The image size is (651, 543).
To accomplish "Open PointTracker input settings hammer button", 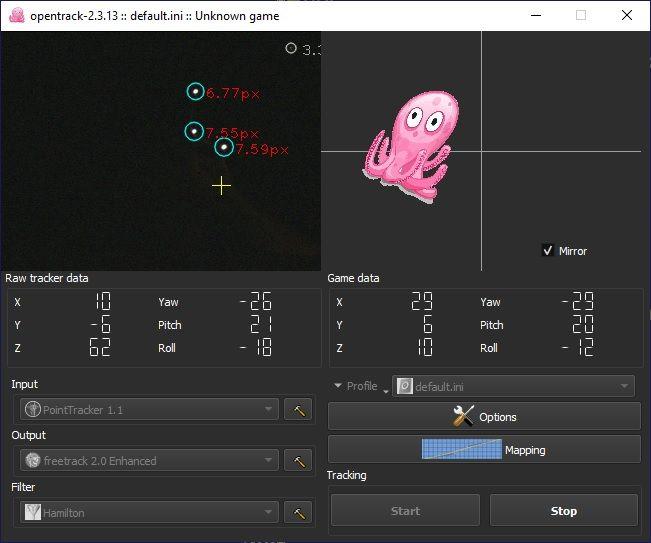I will pyautogui.click(x=298, y=410).
